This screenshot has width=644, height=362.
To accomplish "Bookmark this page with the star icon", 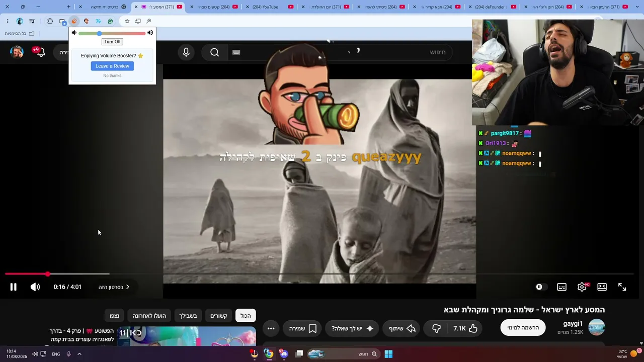I will 127,21.
